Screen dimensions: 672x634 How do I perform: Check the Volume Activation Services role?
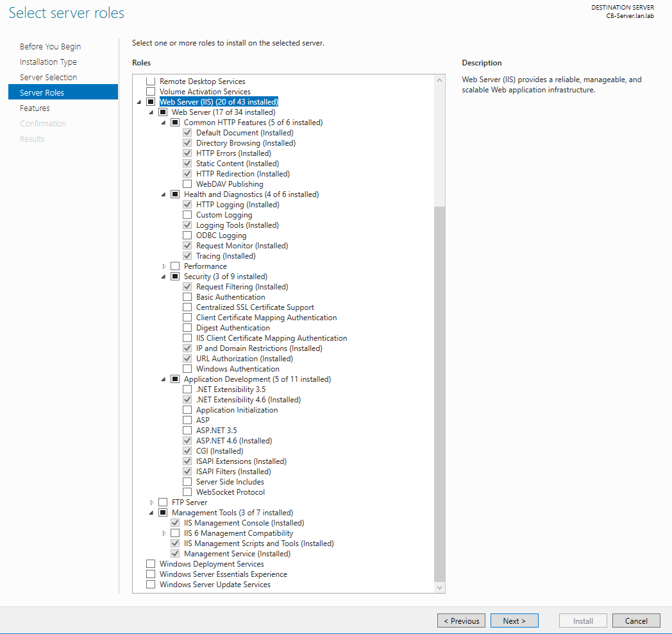pos(151,91)
